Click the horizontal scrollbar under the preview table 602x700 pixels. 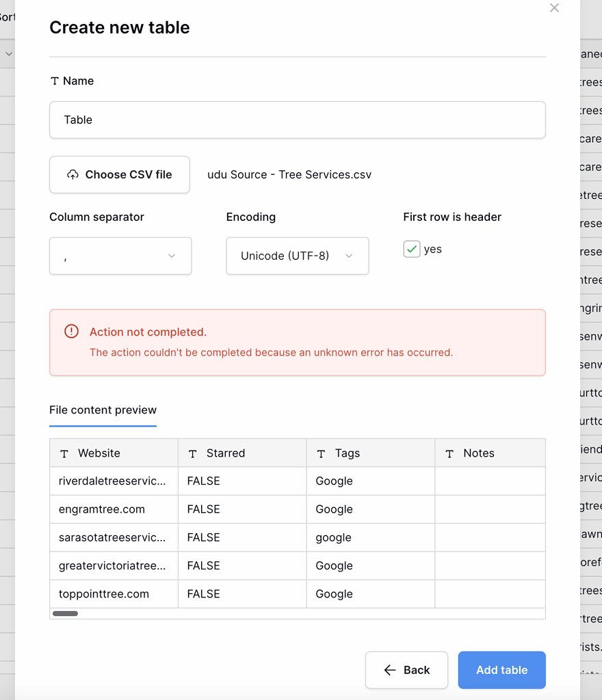[x=65, y=613]
